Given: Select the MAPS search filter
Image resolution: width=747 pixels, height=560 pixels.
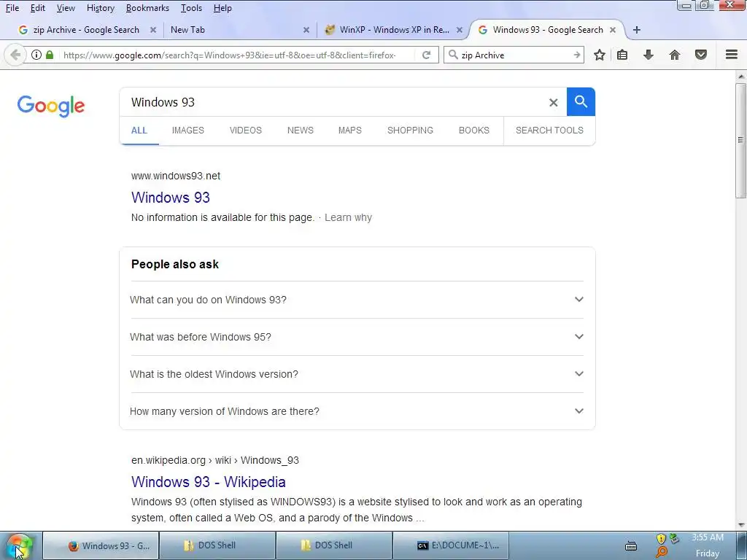Looking at the screenshot, I should pyautogui.click(x=349, y=131).
